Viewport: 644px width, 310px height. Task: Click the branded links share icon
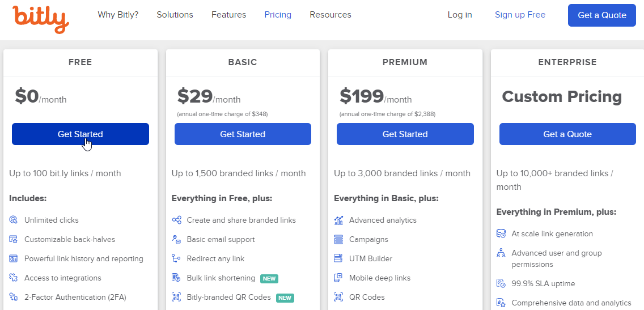(x=176, y=220)
